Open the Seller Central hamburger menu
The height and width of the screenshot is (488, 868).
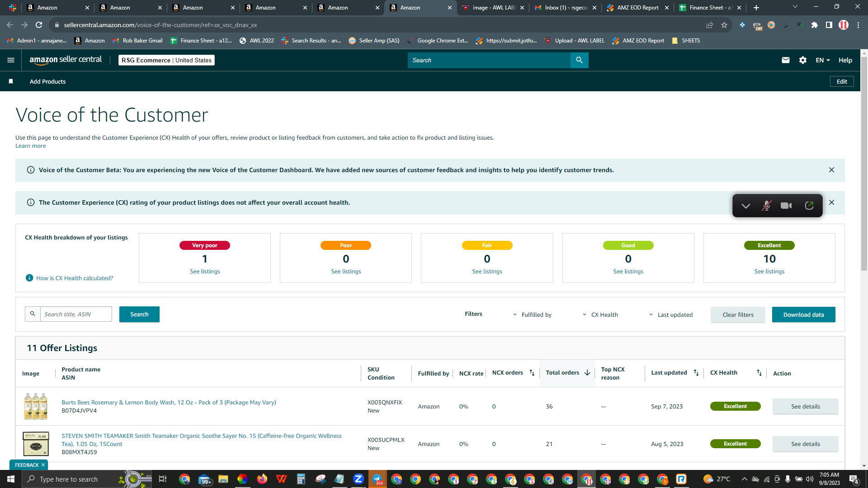[x=11, y=60]
